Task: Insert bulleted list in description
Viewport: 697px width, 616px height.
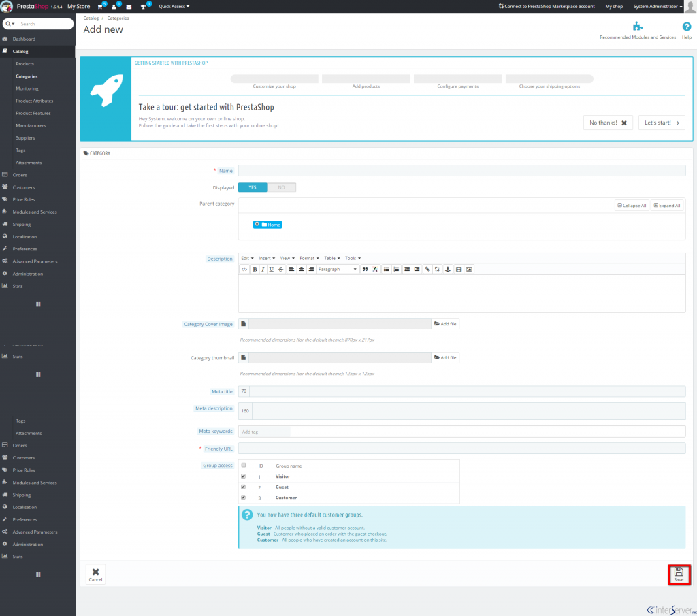Action: [387, 270]
